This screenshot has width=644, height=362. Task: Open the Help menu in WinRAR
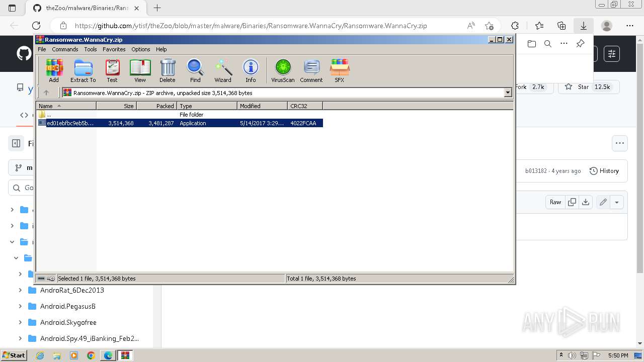161,49
